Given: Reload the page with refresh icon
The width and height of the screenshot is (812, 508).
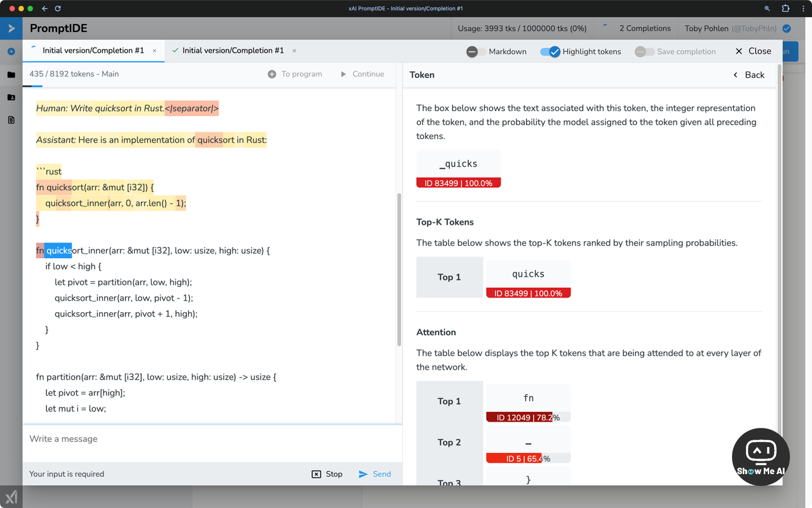Looking at the screenshot, I should [x=57, y=8].
